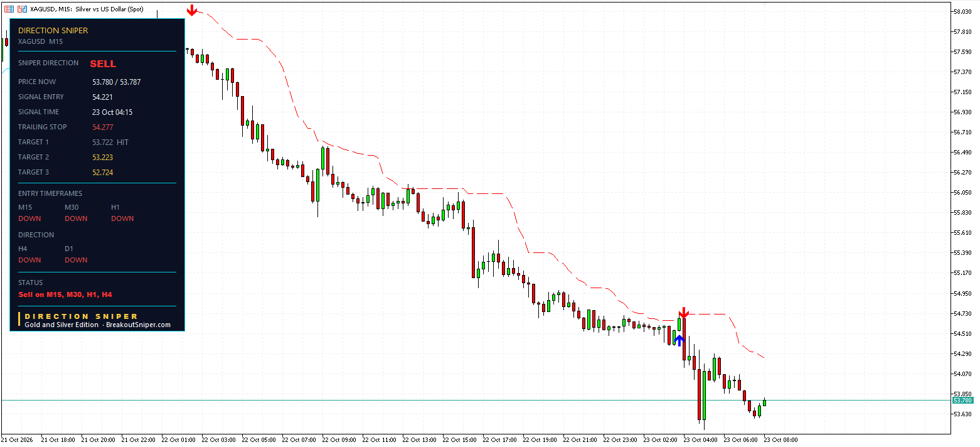Click the M30 timeframe label

click(x=72, y=207)
